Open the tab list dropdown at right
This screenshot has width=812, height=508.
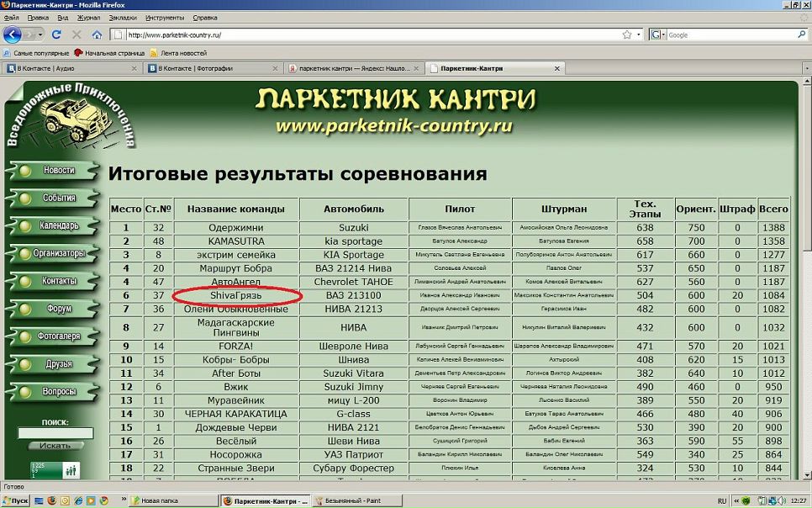(x=807, y=68)
